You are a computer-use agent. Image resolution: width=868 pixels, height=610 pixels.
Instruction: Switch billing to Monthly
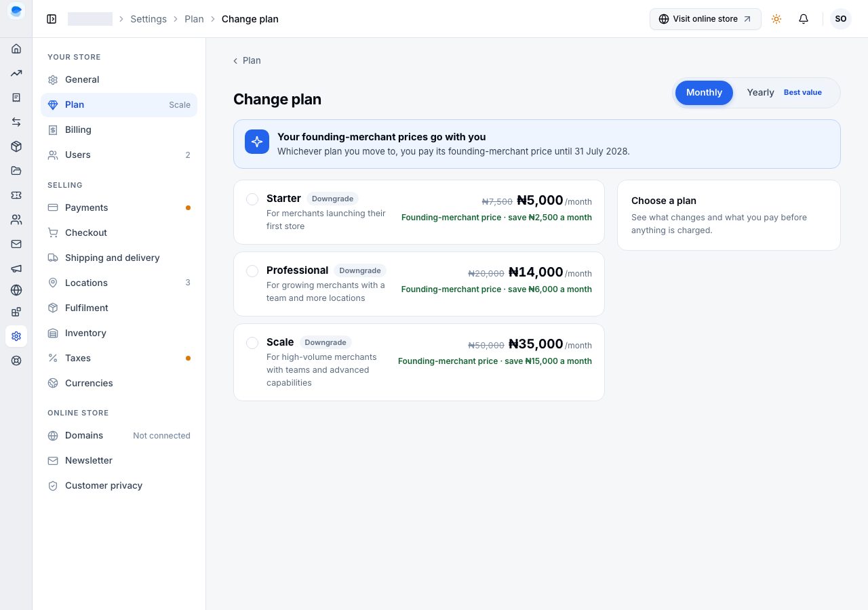[704, 93]
